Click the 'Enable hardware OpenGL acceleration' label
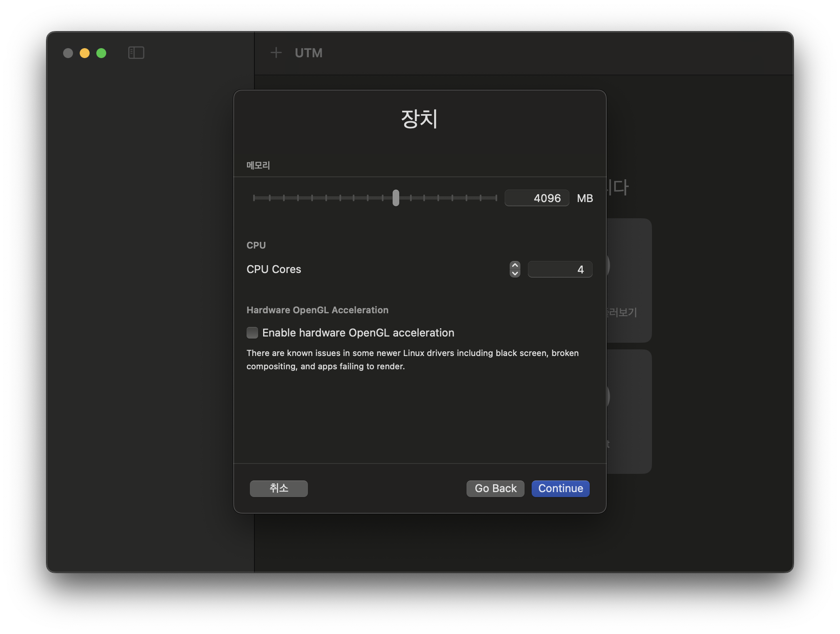Viewport: 840px width, 634px height. (358, 333)
